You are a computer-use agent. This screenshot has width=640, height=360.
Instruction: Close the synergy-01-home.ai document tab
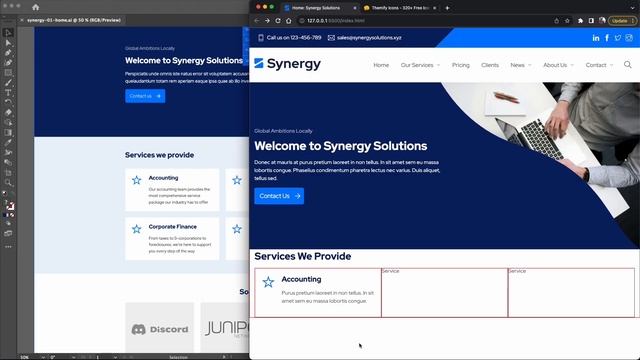(22, 20)
